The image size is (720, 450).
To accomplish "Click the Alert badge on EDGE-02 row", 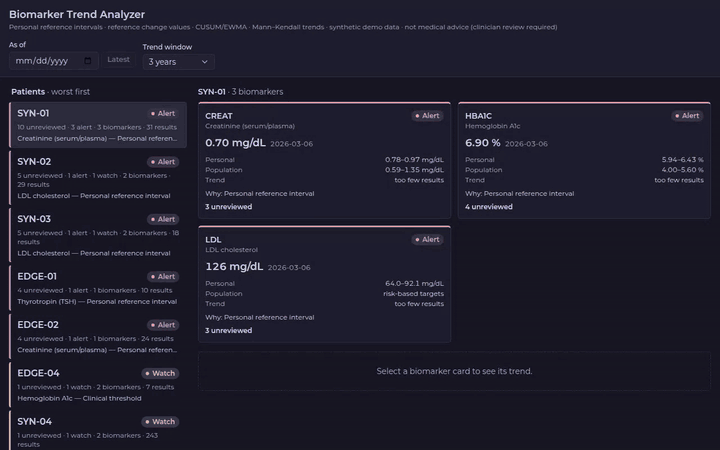I will tap(163, 325).
